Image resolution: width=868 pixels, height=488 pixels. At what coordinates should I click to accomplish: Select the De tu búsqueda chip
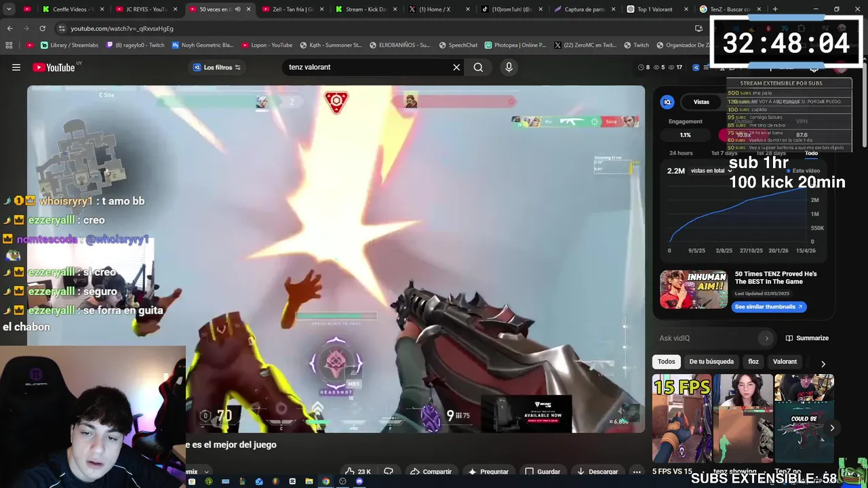point(711,361)
